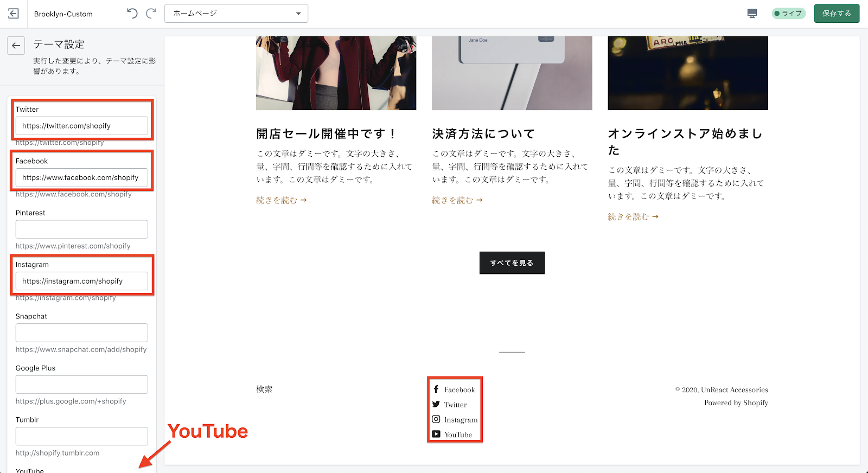Image resolution: width=868 pixels, height=473 pixels.
Task: Focus the empty Pinterest input field
Action: (x=81, y=229)
